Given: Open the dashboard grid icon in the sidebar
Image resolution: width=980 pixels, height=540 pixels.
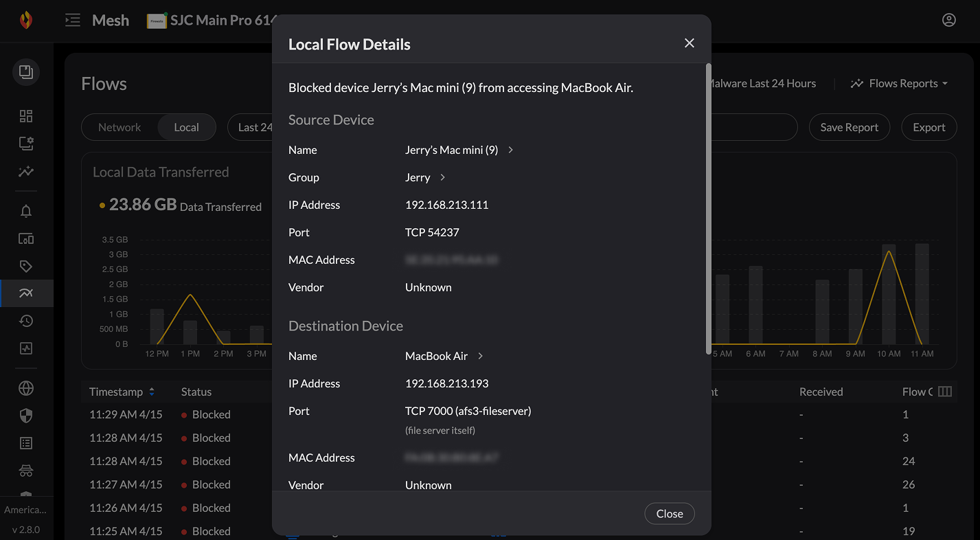Looking at the screenshot, I should tap(26, 116).
